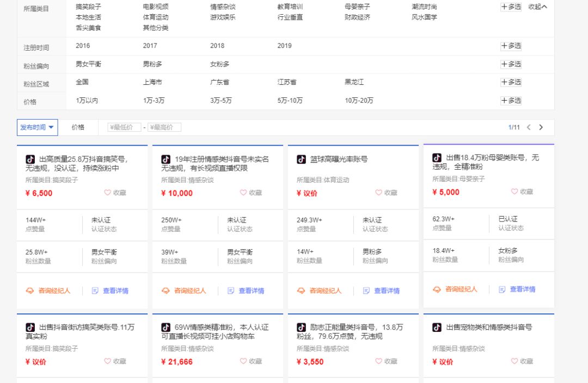Go to previous results page arrow
The width and height of the screenshot is (588, 383).
(529, 127)
